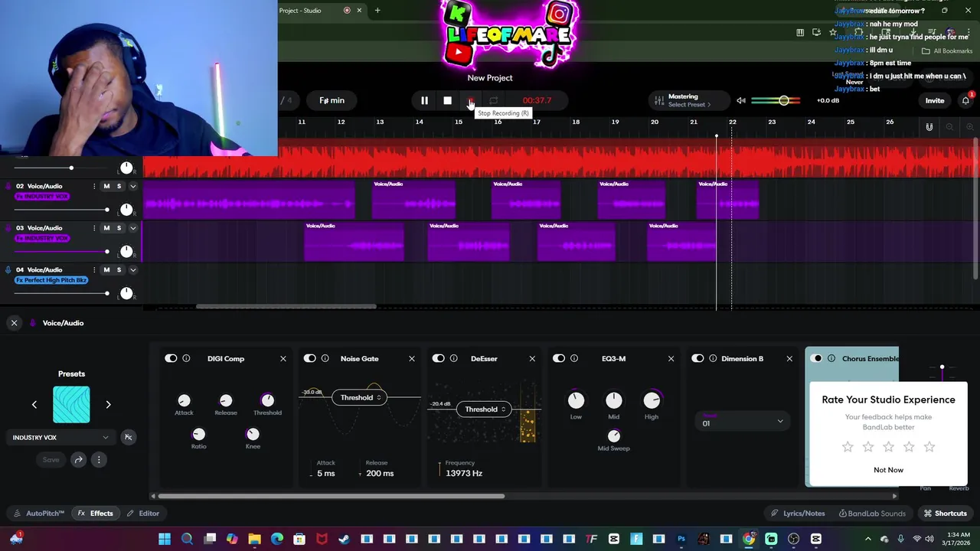Pause playback with the pause button
The image size is (980, 551).
point(424,100)
